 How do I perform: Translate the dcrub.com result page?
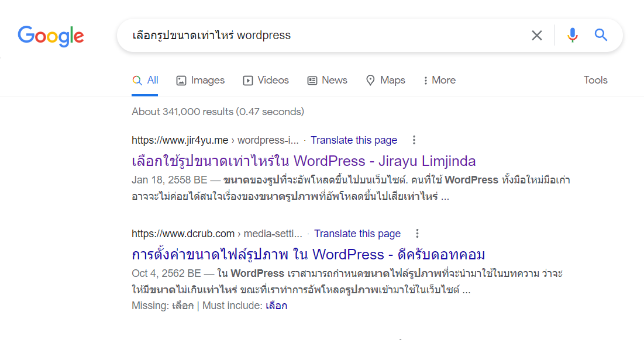coord(357,234)
